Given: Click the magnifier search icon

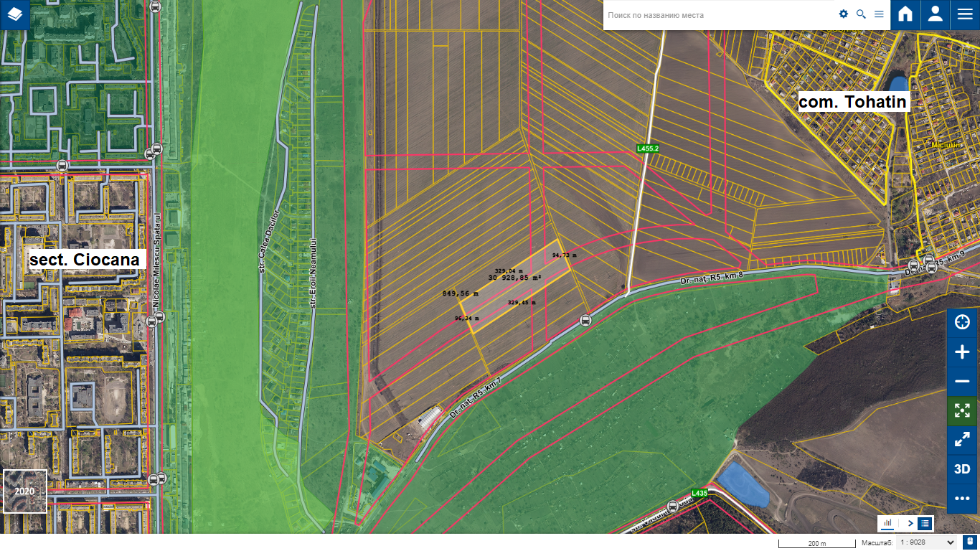Looking at the screenshot, I should [861, 14].
